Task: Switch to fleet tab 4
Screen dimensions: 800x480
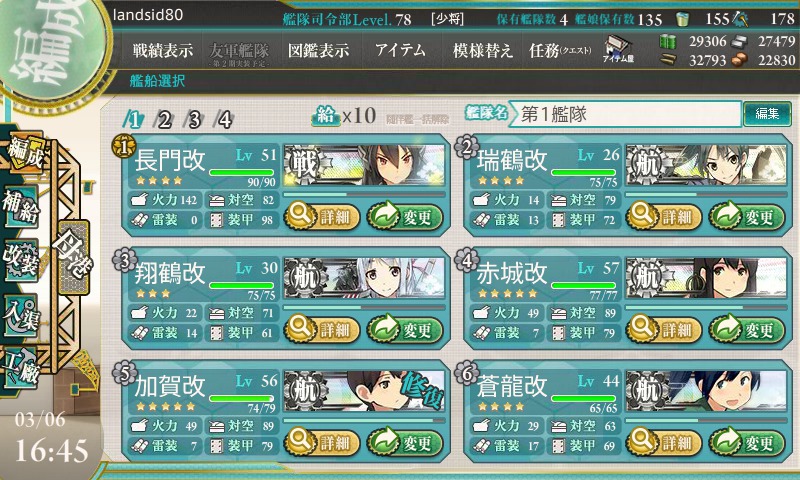Action: point(224,120)
